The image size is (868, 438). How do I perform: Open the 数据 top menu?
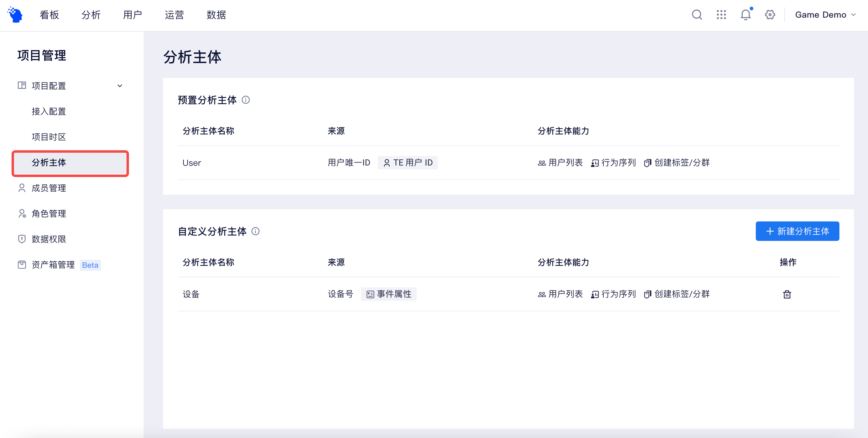coord(216,15)
